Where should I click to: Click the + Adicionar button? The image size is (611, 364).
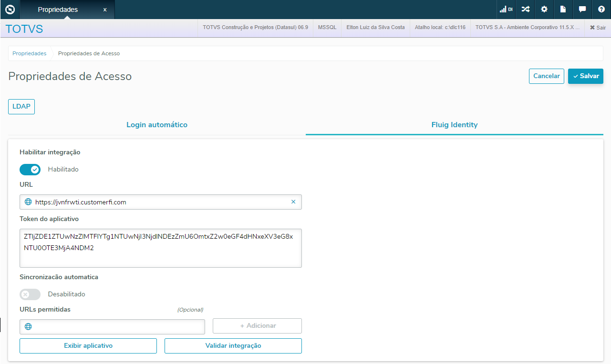(x=257, y=326)
